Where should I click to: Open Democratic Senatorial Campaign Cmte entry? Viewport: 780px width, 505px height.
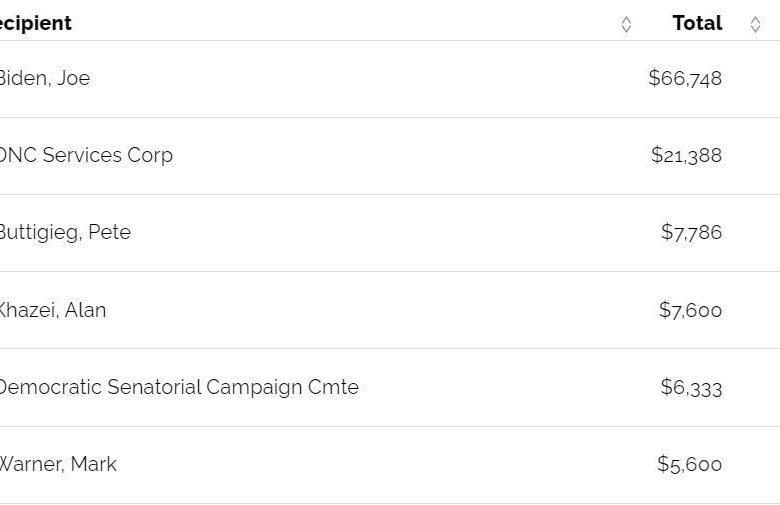coord(178,387)
